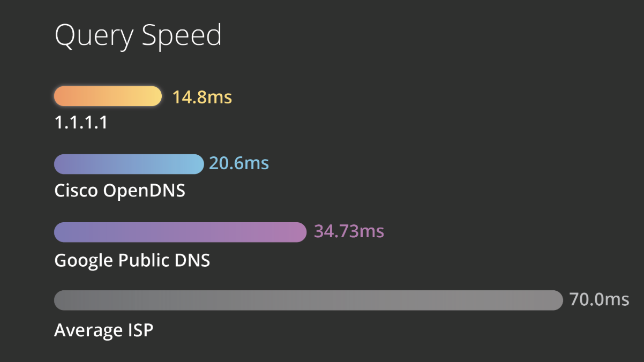
Task: Select the blue Cisco OpenDNS bar
Action: tap(129, 164)
